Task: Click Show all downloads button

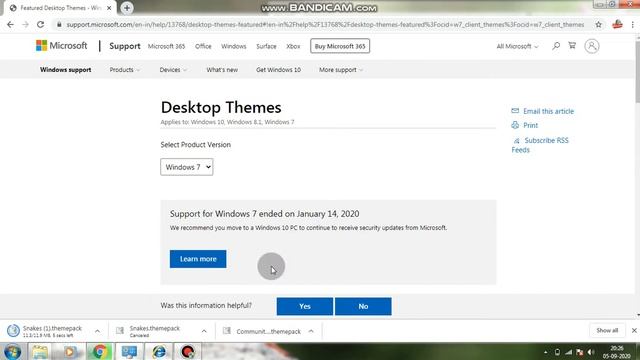Action: [607, 330]
